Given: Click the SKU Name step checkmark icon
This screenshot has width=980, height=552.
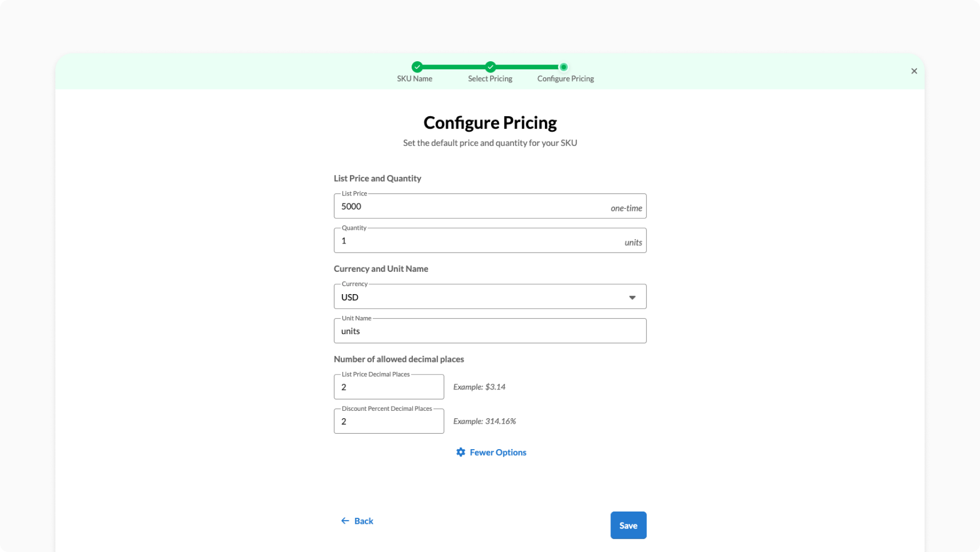Looking at the screenshot, I should 417,67.
